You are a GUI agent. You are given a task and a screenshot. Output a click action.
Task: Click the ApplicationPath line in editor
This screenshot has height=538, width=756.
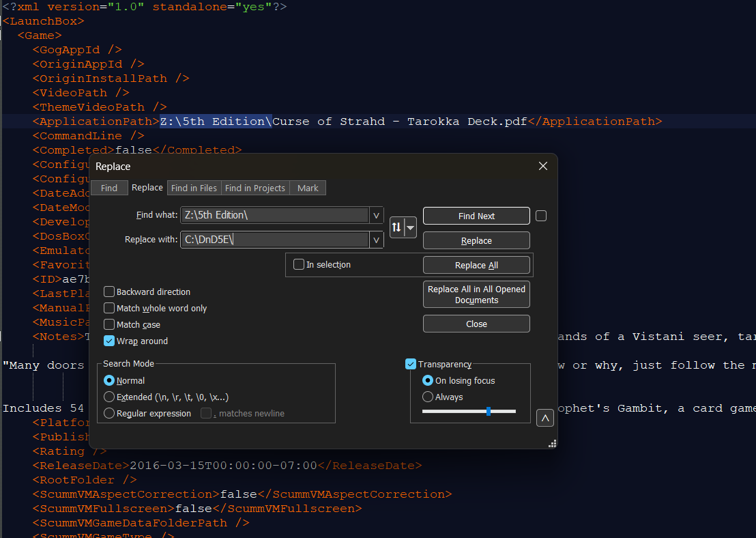tap(347, 122)
